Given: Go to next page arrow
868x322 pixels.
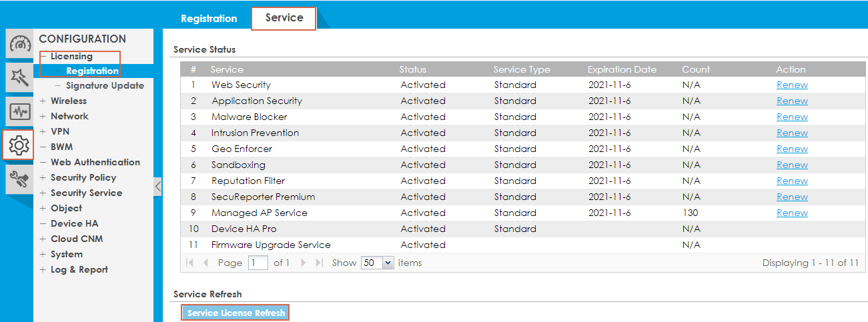Looking at the screenshot, I should [x=304, y=263].
